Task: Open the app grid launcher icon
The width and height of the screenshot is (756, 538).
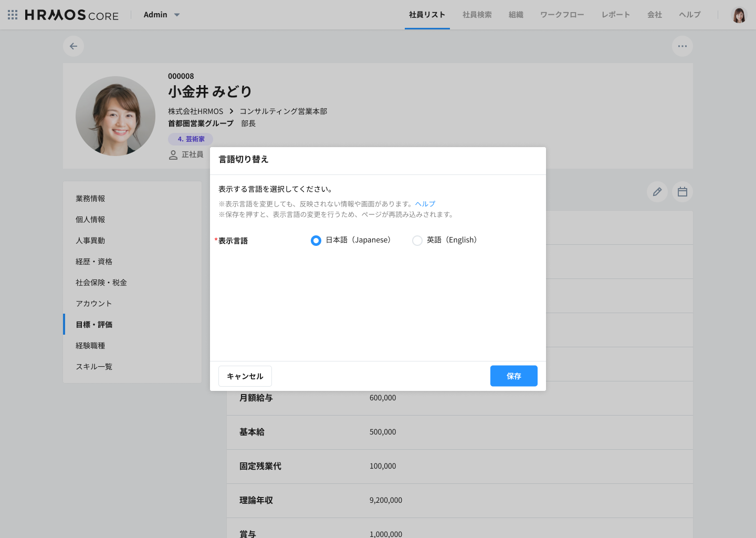Action: 13,15
